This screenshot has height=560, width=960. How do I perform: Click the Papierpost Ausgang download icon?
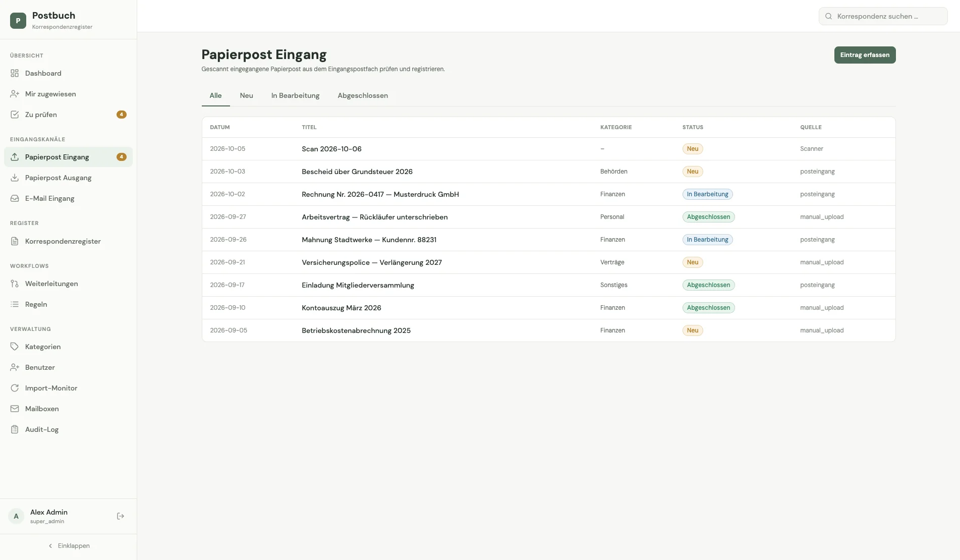point(15,178)
